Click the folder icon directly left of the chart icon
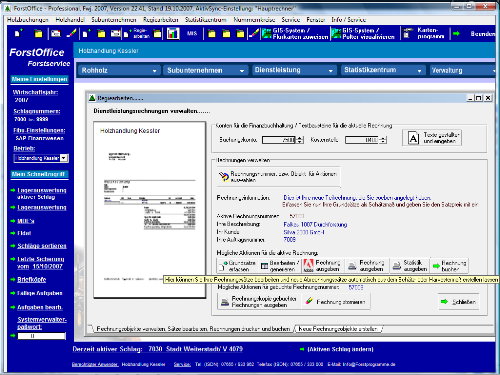 [157, 34]
